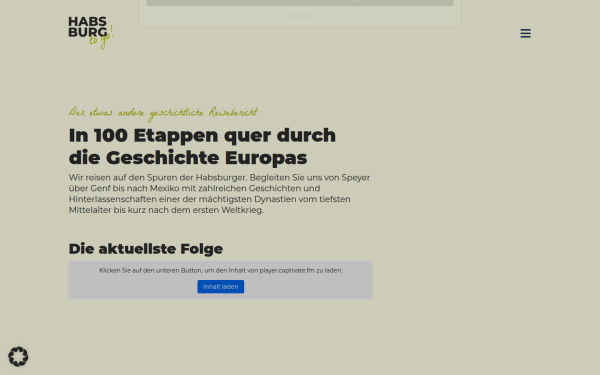Open the hamburger navigation menu
This screenshot has width=600, height=375.
[525, 33]
